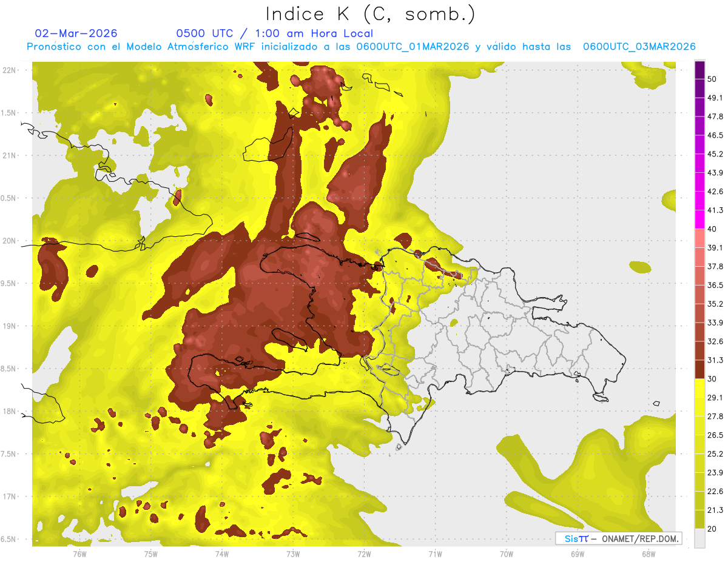The image size is (728, 562).
Task: Click the colorbar value 37.8
Action: tap(715, 266)
